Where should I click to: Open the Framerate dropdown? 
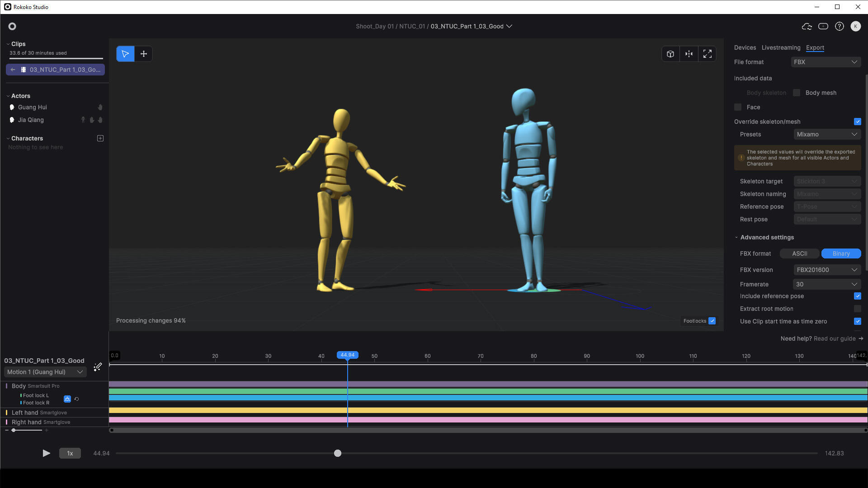826,284
